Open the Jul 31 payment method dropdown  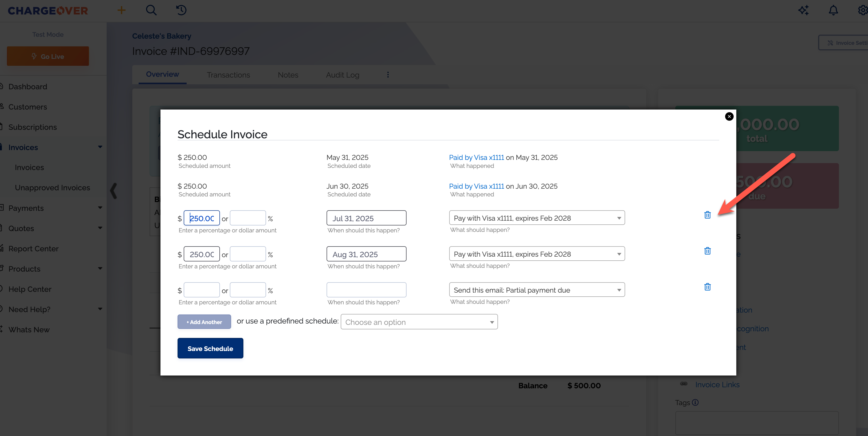click(537, 218)
